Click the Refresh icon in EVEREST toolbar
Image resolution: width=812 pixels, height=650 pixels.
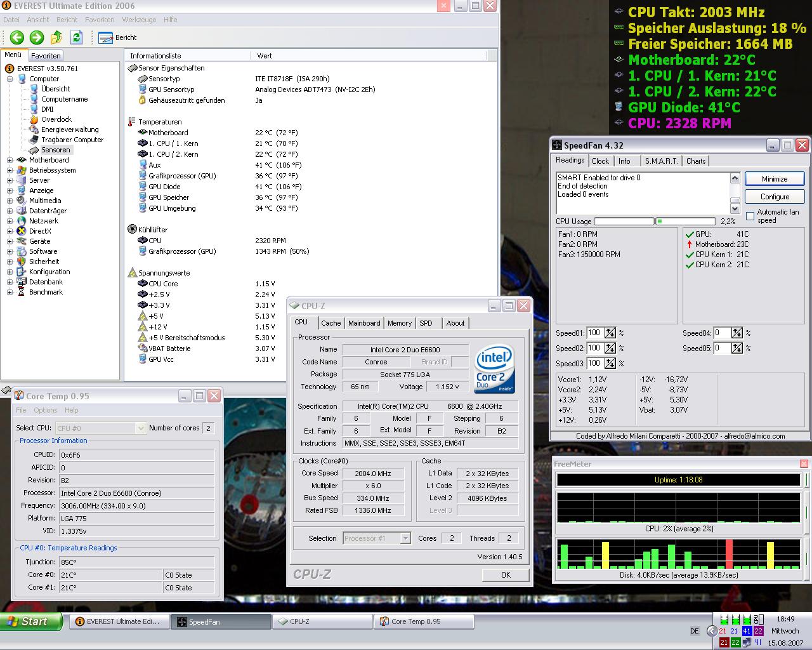76,37
